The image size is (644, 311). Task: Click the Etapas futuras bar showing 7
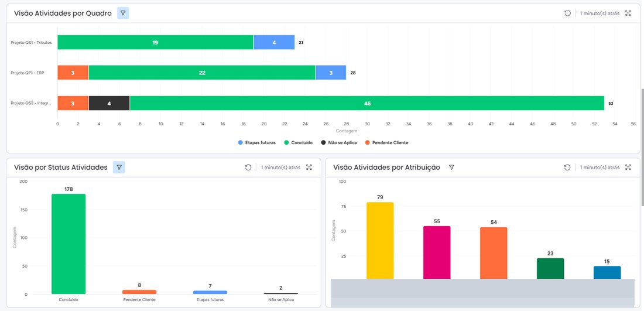[x=210, y=292]
